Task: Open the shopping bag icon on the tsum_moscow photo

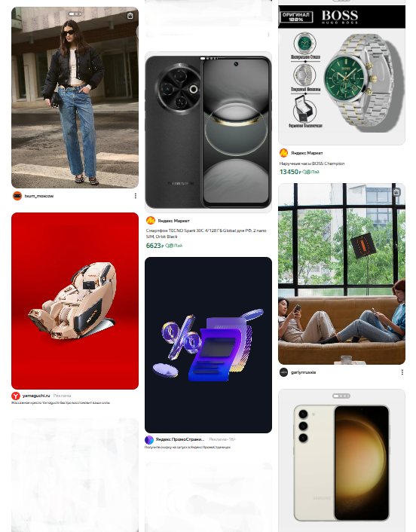Action: pos(130,16)
